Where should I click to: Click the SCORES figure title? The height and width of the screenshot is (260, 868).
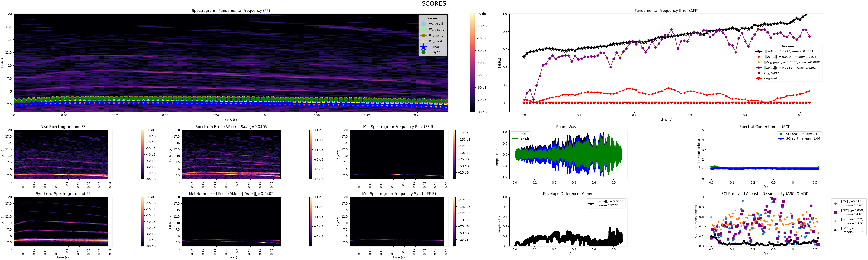[434, 4]
